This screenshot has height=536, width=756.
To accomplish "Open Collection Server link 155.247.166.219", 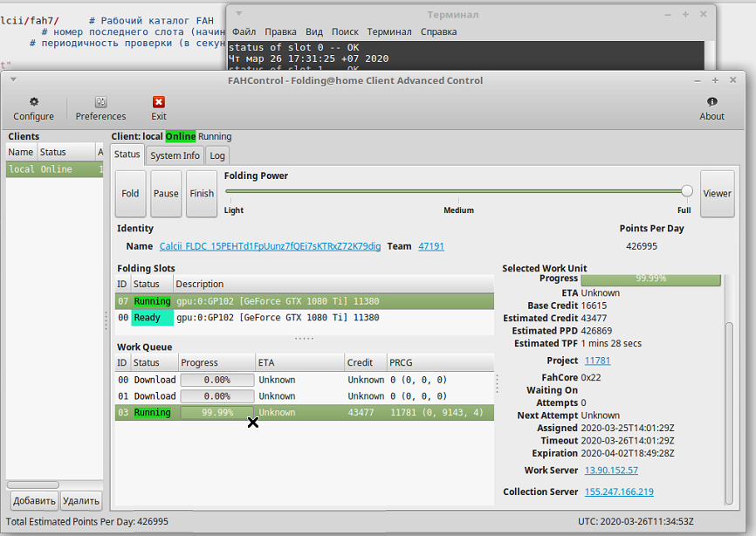I will pos(619,491).
